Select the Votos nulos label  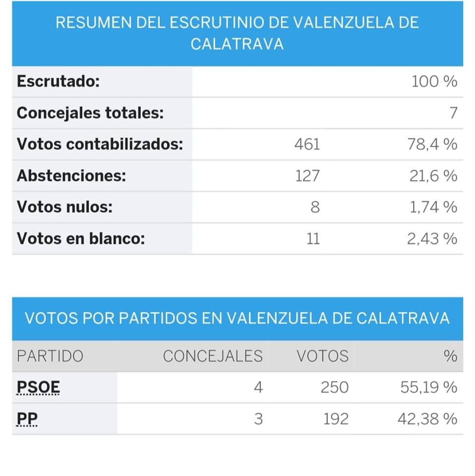click(x=64, y=207)
